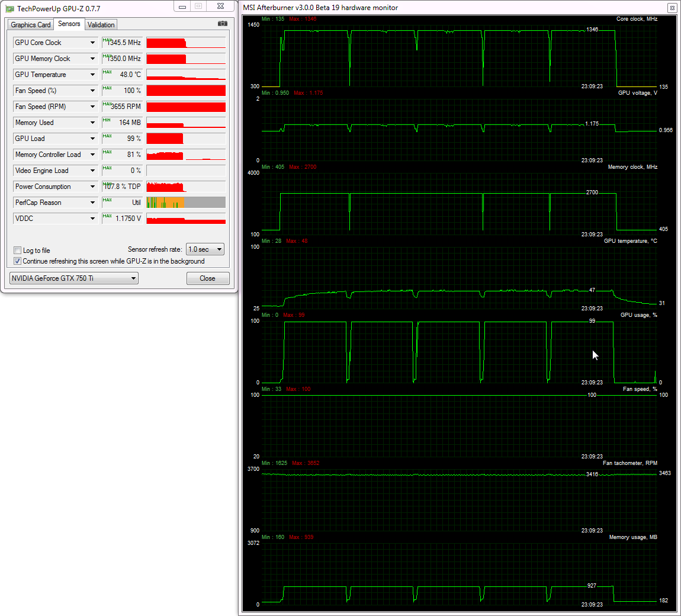Open the Power Consumption sensor dropdown

pyautogui.click(x=92, y=187)
